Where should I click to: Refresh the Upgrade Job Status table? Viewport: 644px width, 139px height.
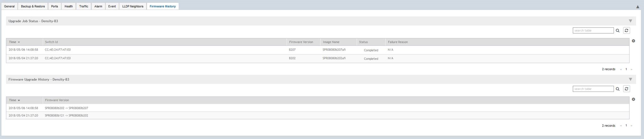(x=626, y=30)
